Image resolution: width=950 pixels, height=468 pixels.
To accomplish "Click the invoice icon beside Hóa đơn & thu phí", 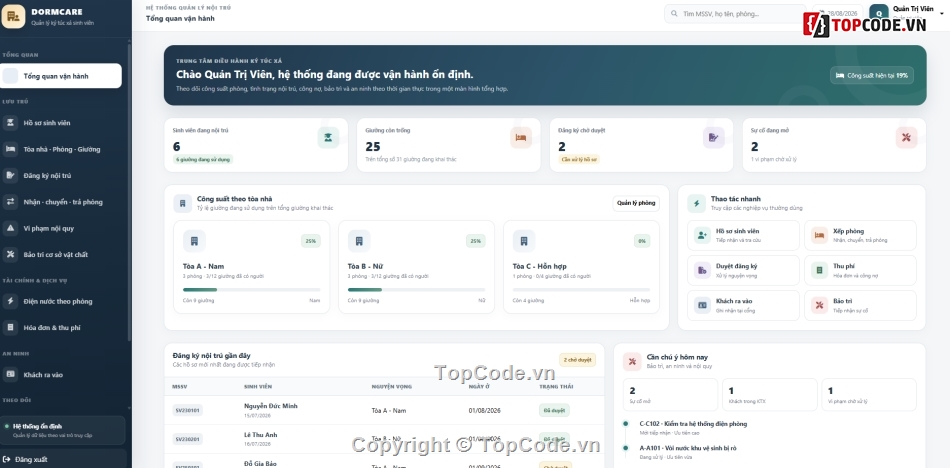I will point(10,327).
